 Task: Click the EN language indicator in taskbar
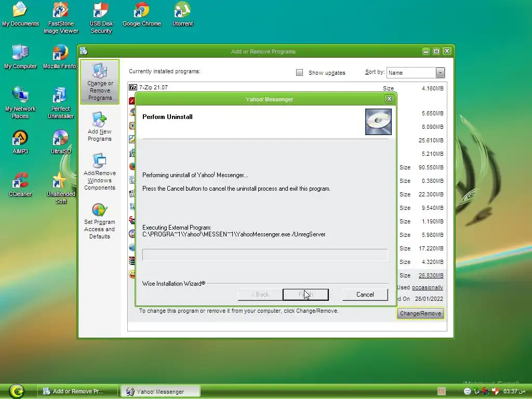click(x=441, y=391)
